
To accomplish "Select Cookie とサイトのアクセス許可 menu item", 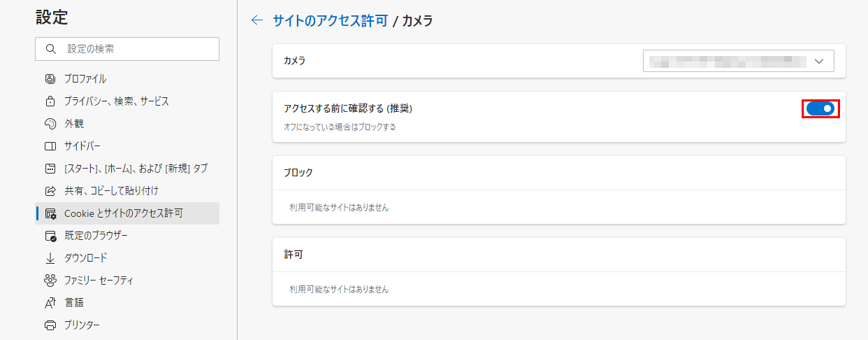I will tap(127, 213).
